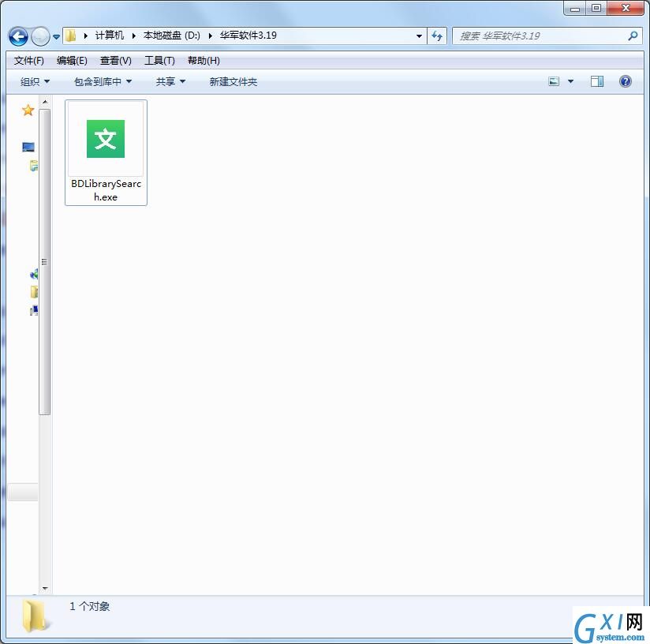Viewport: 650px width, 644px height.
Task: Open recent pages dropdown beside navigation arrows
Action: pos(56,37)
